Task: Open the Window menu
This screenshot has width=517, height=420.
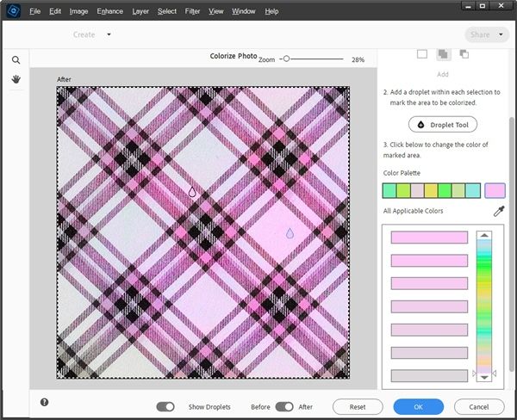Action: coord(243,11)
